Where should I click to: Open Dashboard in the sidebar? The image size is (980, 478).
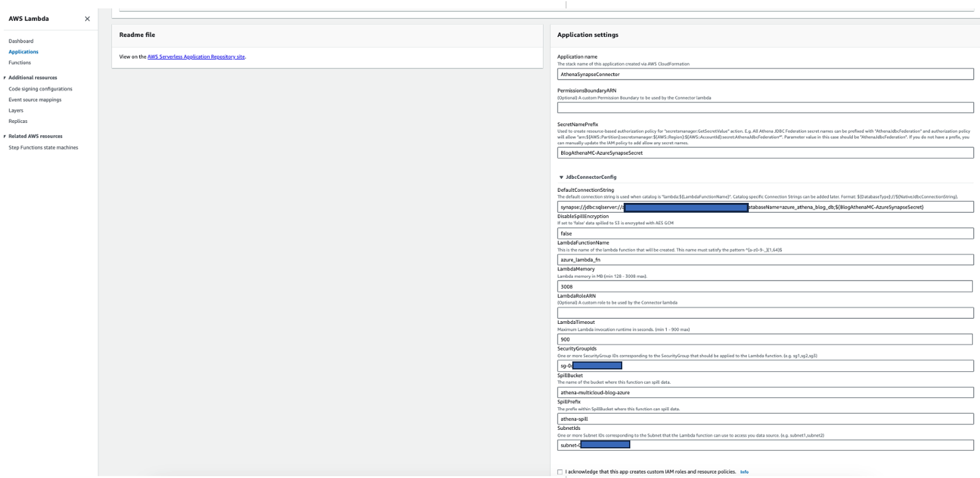21,41
